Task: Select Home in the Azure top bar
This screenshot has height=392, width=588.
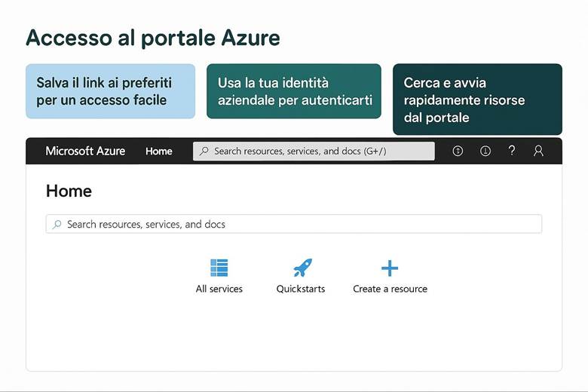Action: [159, 151]
